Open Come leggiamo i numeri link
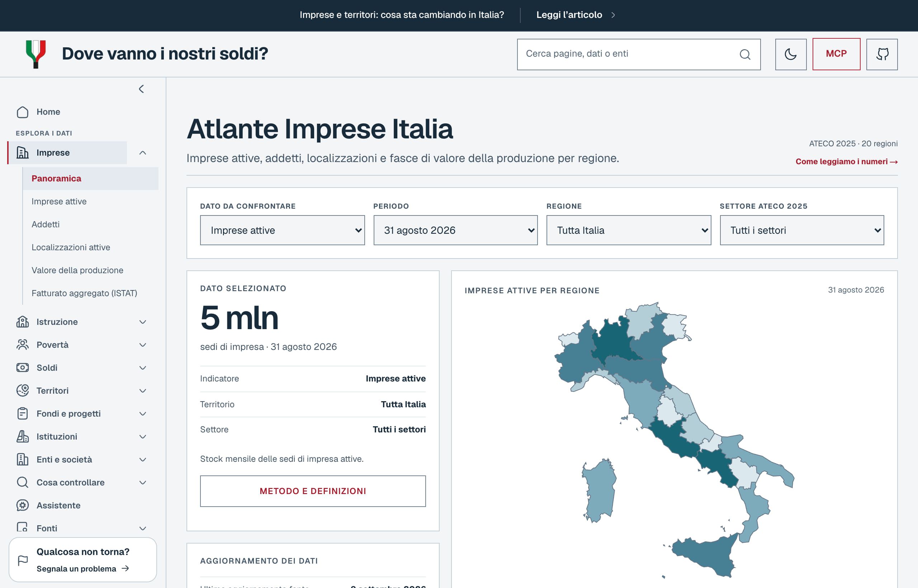Viewport: 918px width, 588px height. click(x=847, y=161)
